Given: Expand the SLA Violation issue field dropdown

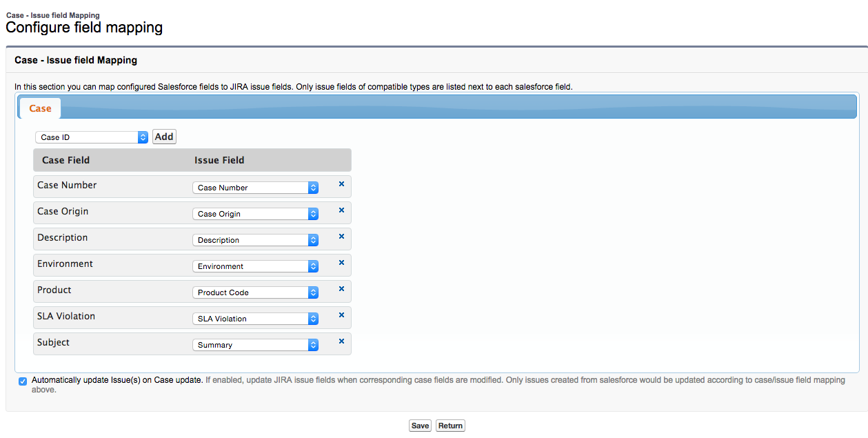Looking at the screenshot, I should pyautogui.click(x=255, y=319).
